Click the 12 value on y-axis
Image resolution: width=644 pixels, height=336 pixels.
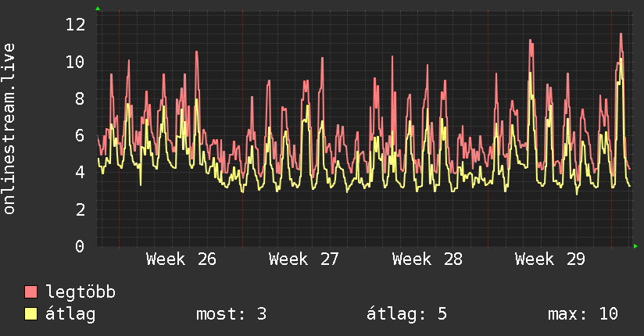[x=76, y=25]
